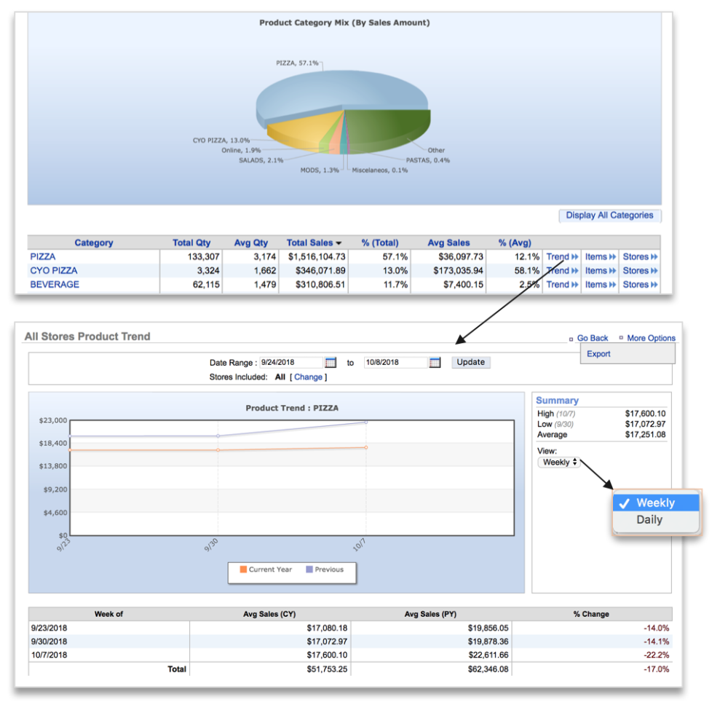
Task: Click the small icon beside Go Back
Action: tap(570, 338)
